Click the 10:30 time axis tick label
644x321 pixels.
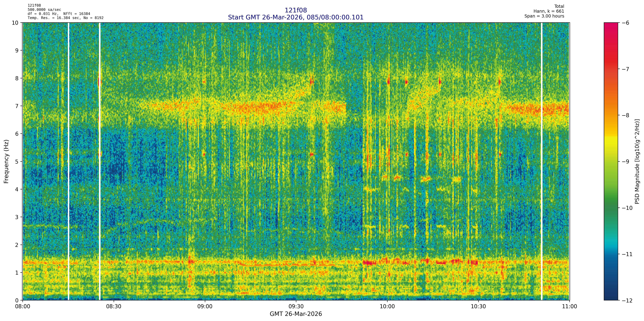[478, 306]
